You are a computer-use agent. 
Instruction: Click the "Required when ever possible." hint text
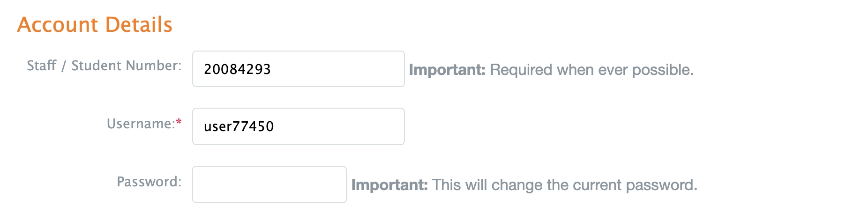pos(591,70)
